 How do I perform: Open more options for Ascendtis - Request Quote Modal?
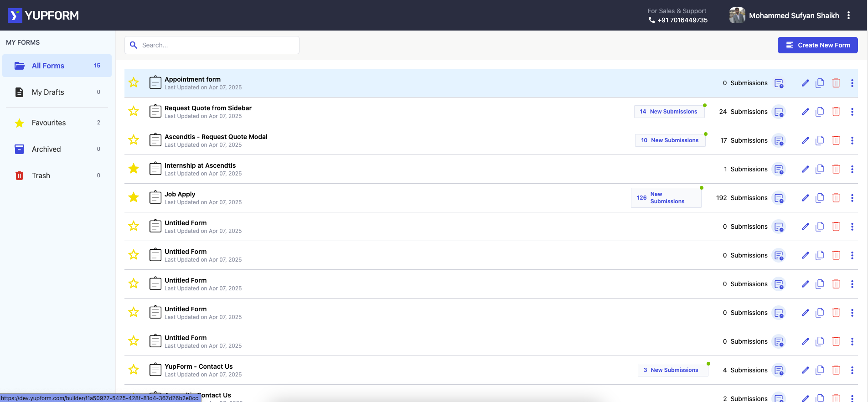point(852,140)
